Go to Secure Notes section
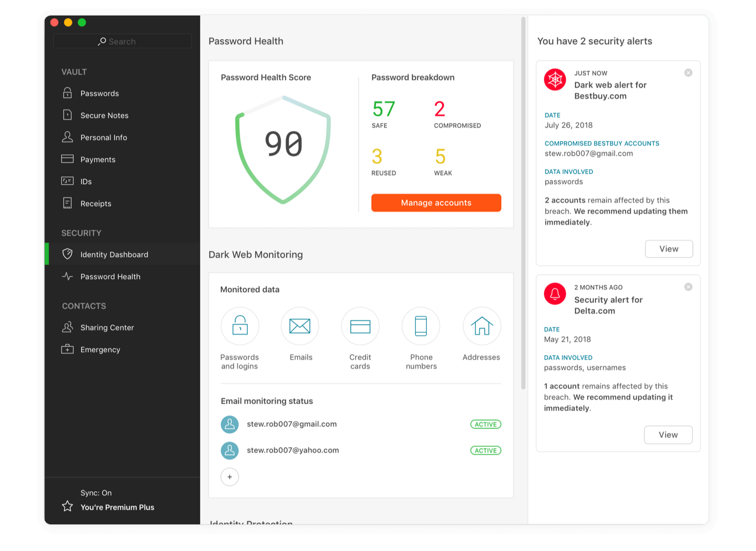 pos(104,116)
